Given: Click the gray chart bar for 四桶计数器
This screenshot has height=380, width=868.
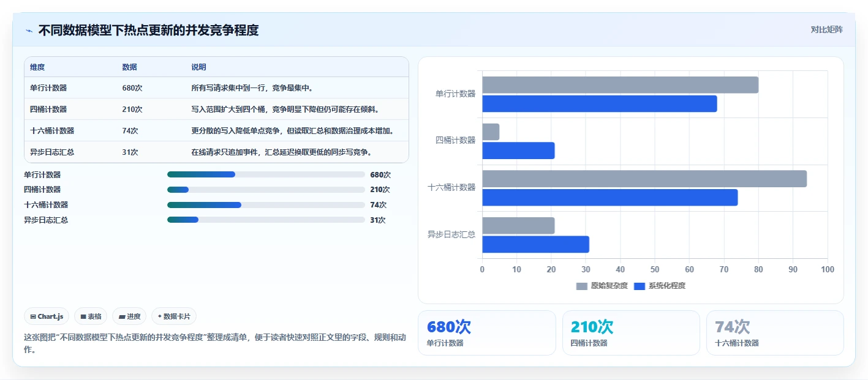Looking at the screenshot, I should point(491,132).
